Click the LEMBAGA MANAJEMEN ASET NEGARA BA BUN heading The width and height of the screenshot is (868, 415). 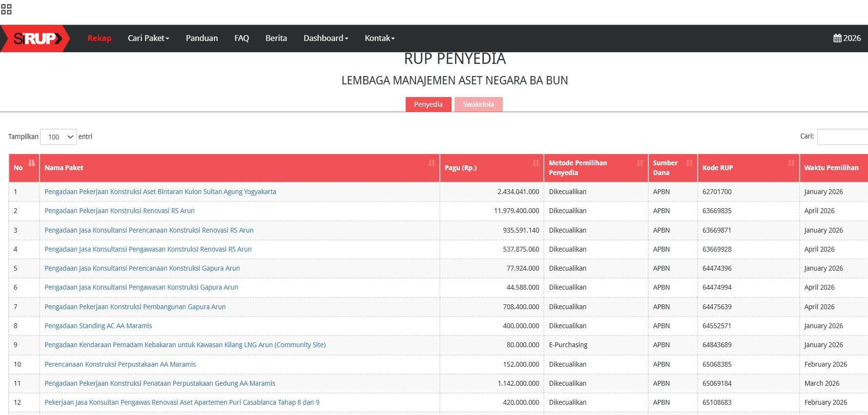coord(455,80)
